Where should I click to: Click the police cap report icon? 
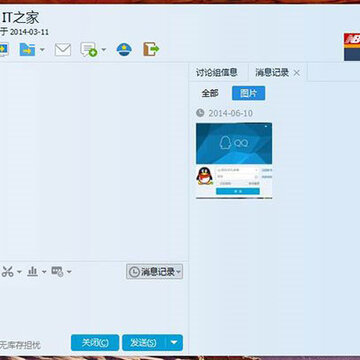pyautogui.click(x=124, y=50)
